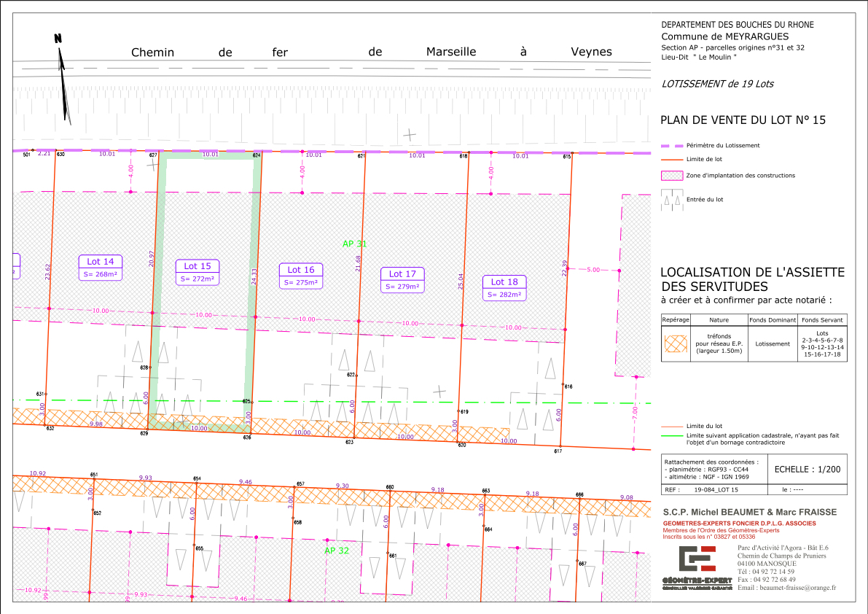Click the setback dimension 5.00

click(x=593, y=271)
